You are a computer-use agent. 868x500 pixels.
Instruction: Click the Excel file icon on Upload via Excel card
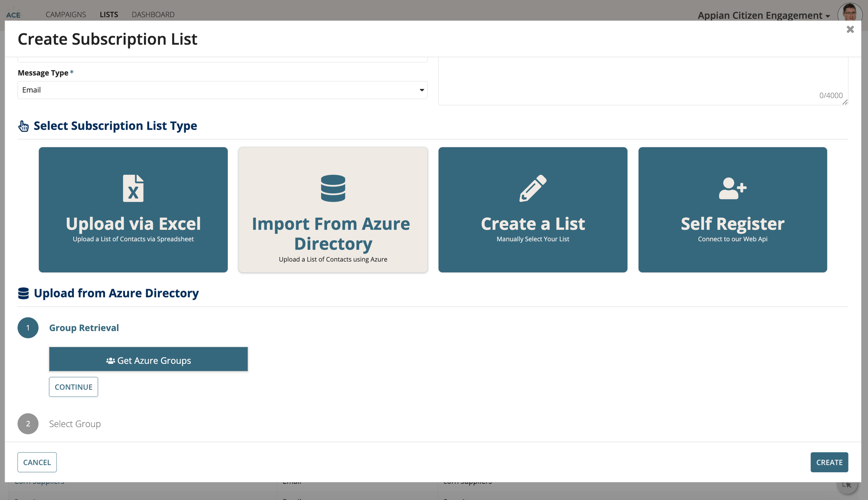[133, 188]
